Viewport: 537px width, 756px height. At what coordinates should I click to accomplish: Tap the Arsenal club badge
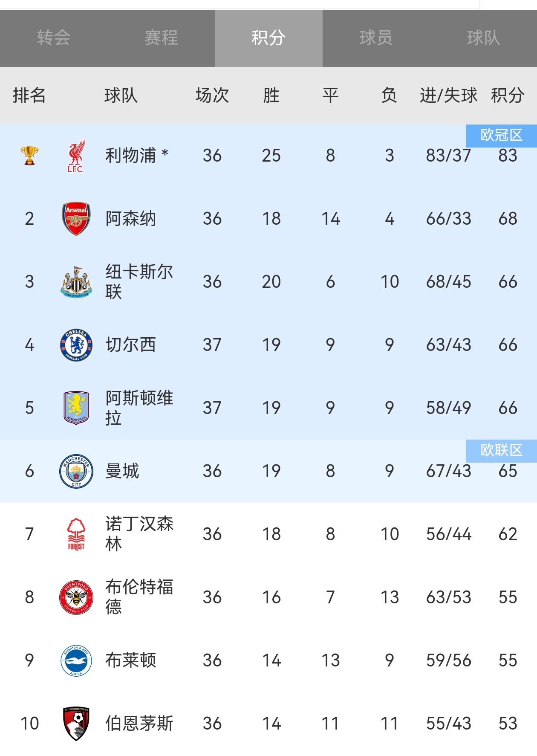pyautogui.click(x=76, y=219)
